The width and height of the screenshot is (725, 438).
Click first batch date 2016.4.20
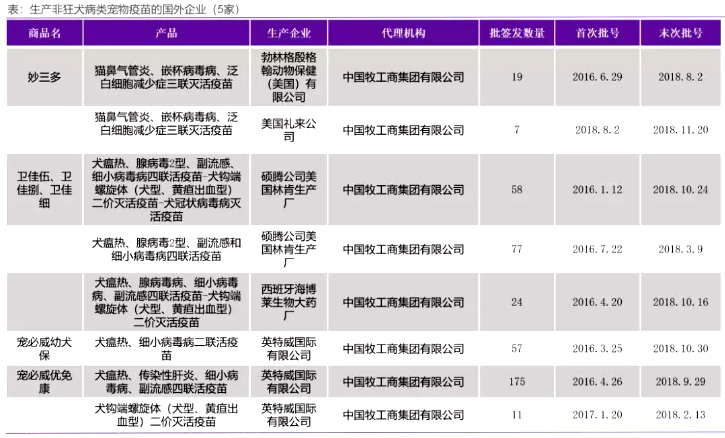click(x=597, y=302)
